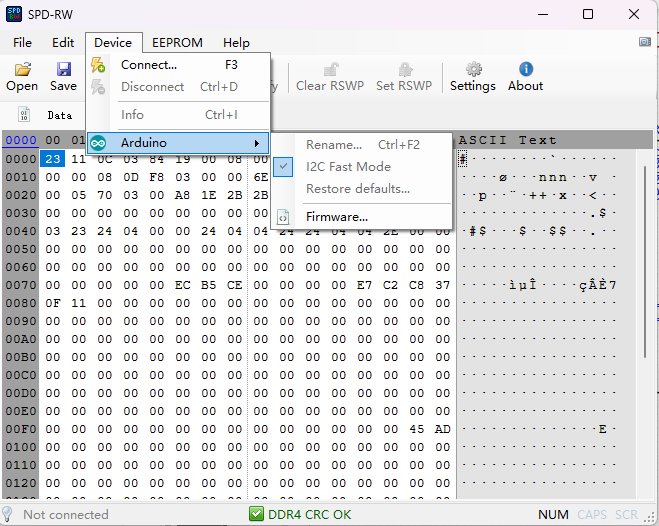
Task: Click row offset 00A0
Action: [x=21, y=339]
